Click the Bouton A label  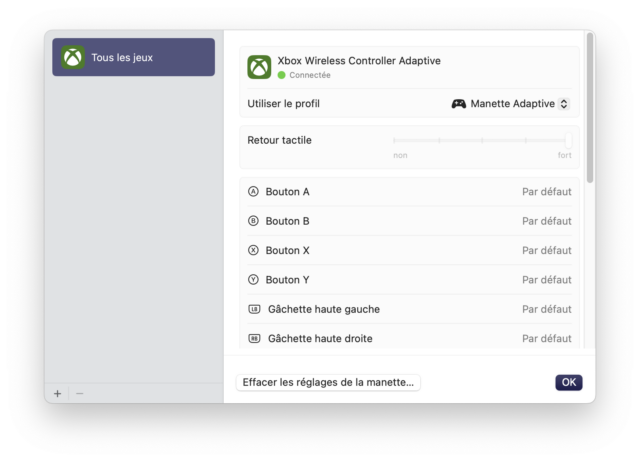[287, 191]
